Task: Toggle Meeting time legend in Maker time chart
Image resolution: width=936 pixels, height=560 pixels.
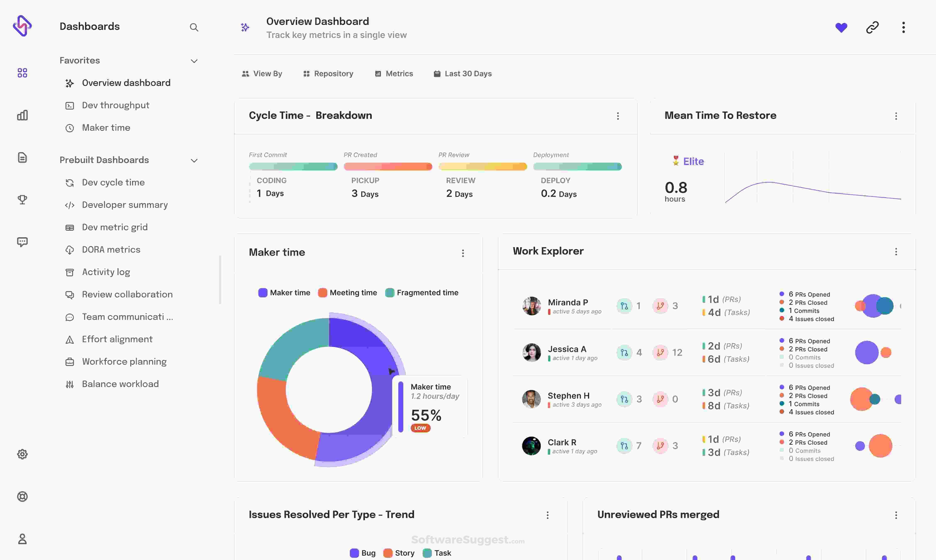Action: [347, 293]
